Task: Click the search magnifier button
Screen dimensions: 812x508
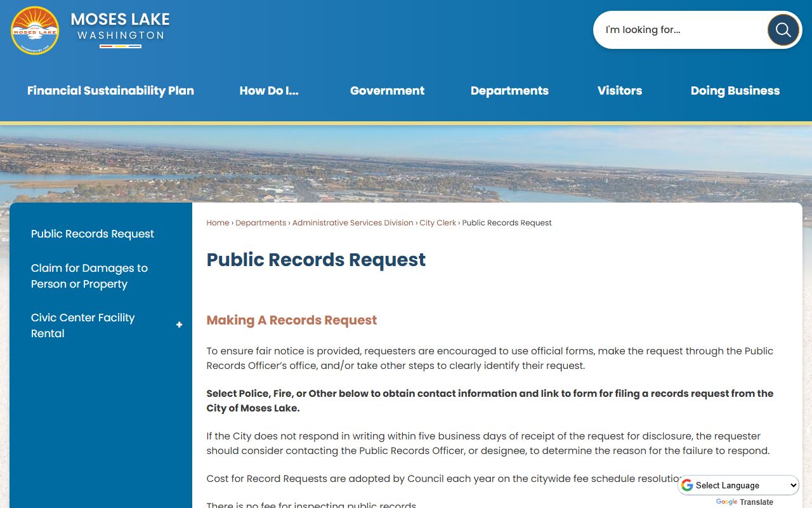Action: [783, 30]
